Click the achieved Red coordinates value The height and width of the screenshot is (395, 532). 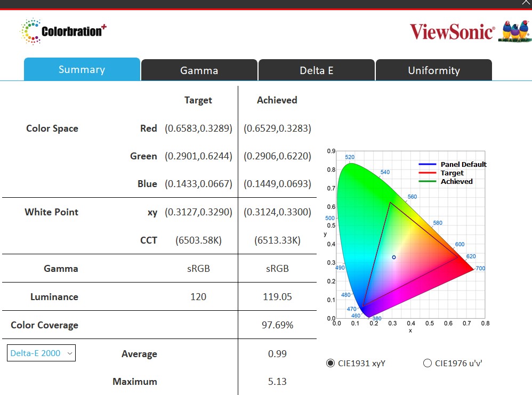[x=277, y=128]
